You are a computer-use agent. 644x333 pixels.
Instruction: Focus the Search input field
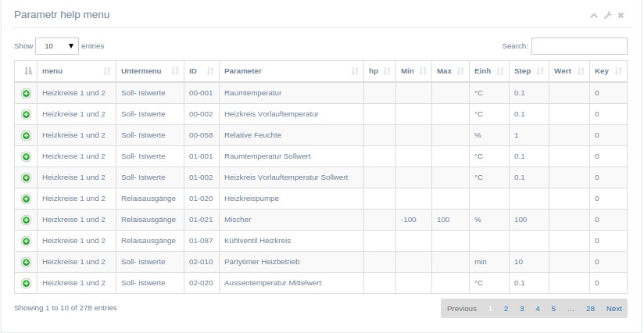click(x=579, y=46)
